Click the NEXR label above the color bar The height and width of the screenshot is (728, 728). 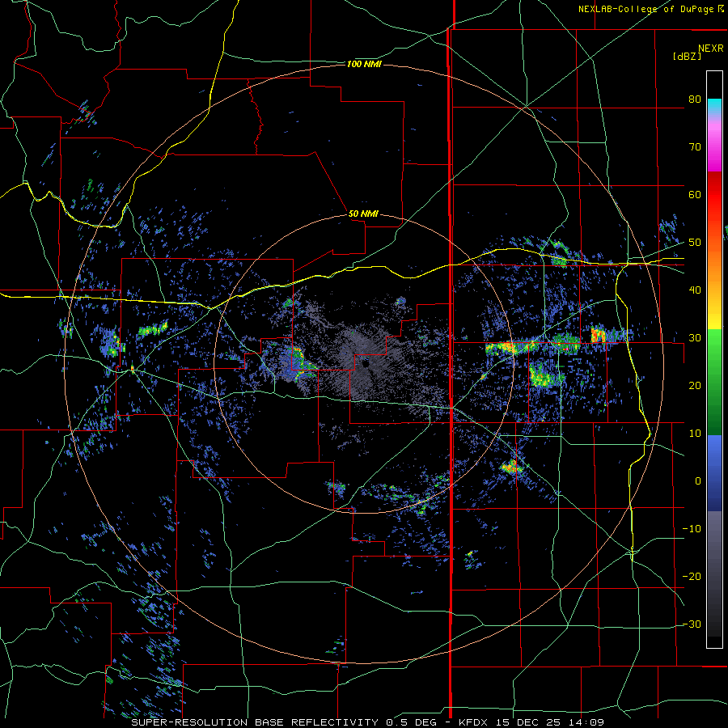pos(710,49)
